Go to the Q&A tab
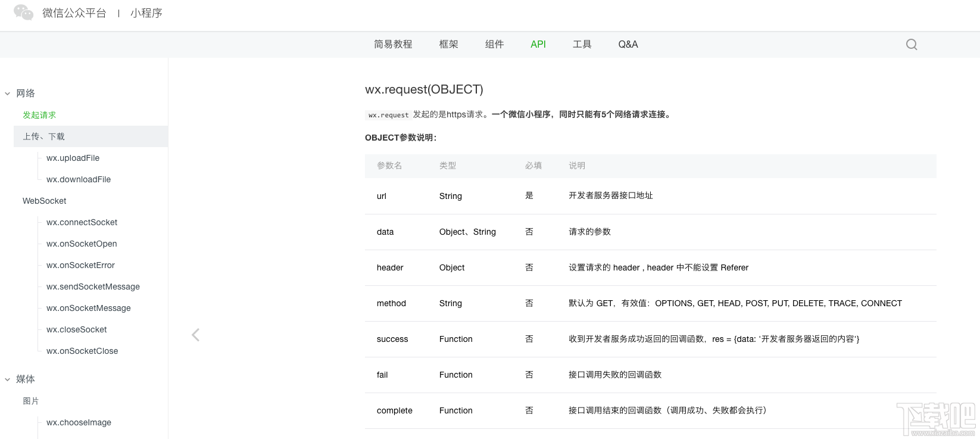 point(628,44)
